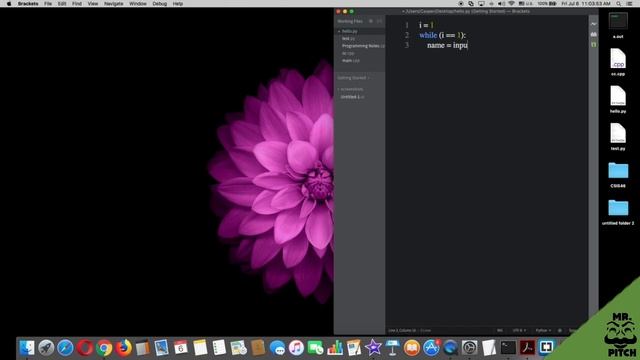Open Opera browser in dock
This screenshot has height=360, width=640.
click(x=85, y=348)
